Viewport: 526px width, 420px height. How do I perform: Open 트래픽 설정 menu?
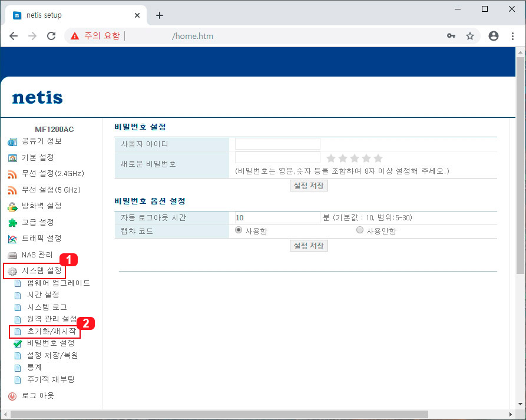click(x=42, y=239)
